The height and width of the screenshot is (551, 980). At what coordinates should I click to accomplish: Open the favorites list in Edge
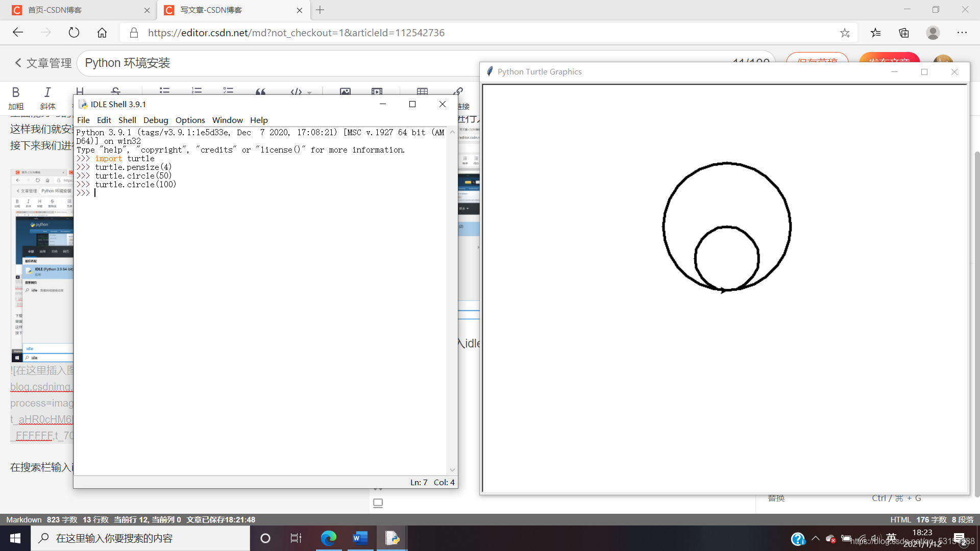pyautogui.click(x=876, y=33)
